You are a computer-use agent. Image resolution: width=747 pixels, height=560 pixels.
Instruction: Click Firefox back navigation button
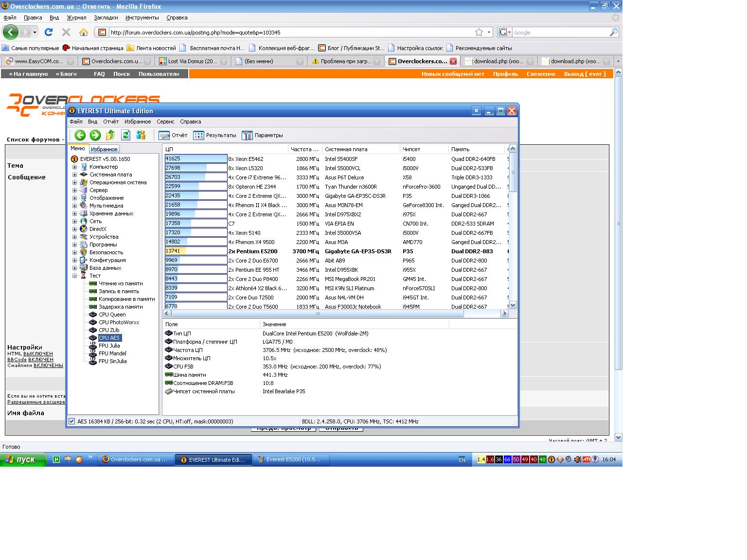point(11,32)
